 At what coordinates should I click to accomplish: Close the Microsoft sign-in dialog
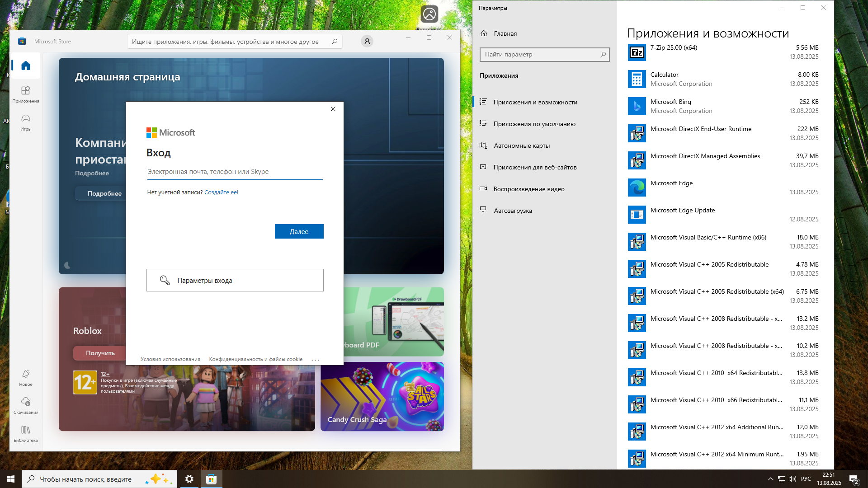[x=333, y=109]
